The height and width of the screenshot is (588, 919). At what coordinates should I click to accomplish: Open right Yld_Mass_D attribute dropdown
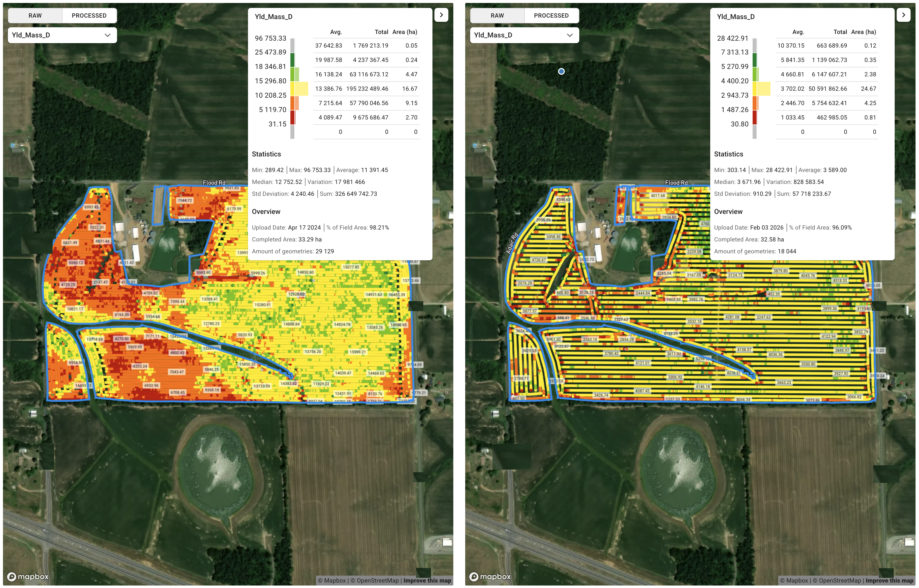pos(524,35)
